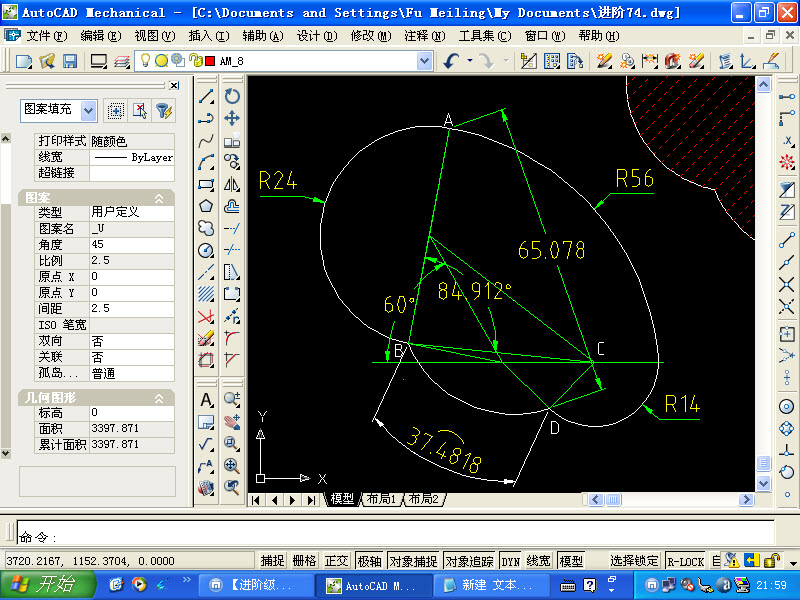Toggle the 捕捉 snap mode
The height and width of the screenshot is (600, 800).
click(x=272, y=561)
